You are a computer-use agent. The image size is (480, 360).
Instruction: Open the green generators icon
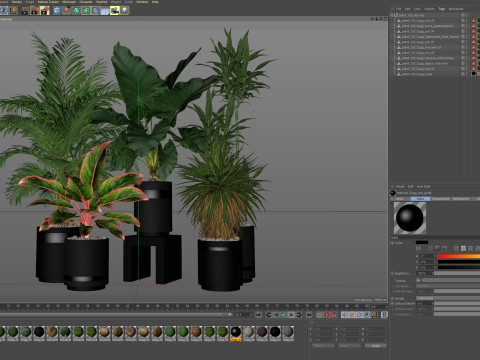pos(76,11)
